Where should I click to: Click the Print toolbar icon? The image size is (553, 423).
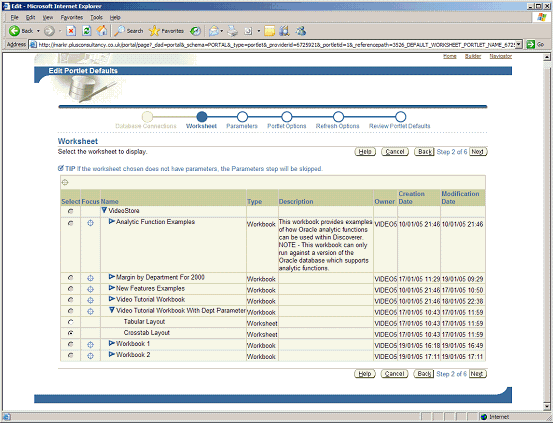click(x=232, y=31)
